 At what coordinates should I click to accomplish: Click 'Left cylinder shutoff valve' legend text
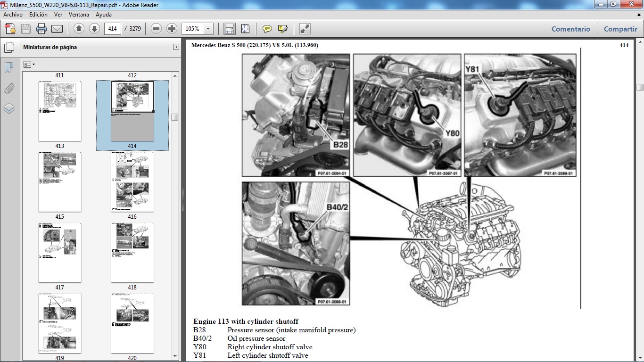coord(268,355)
